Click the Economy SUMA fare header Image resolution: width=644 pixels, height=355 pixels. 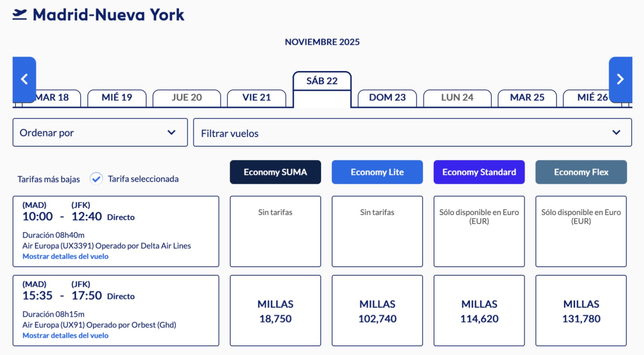[275, 172]
